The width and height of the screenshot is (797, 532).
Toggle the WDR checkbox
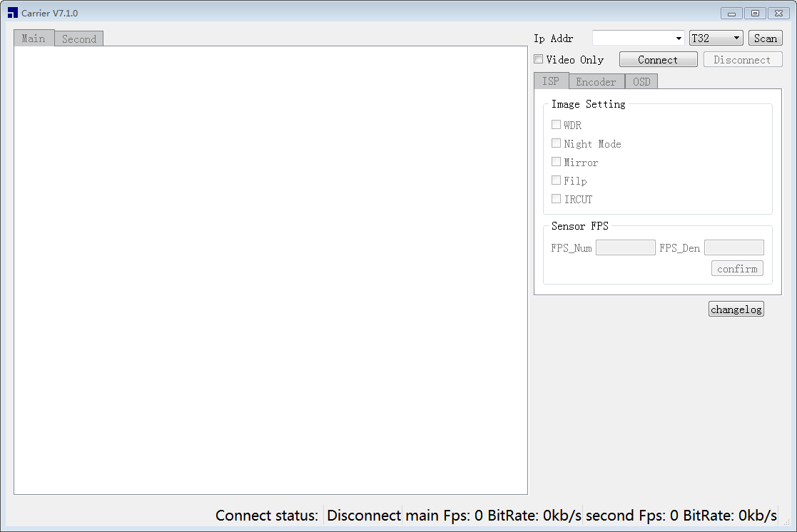(556, 125)
